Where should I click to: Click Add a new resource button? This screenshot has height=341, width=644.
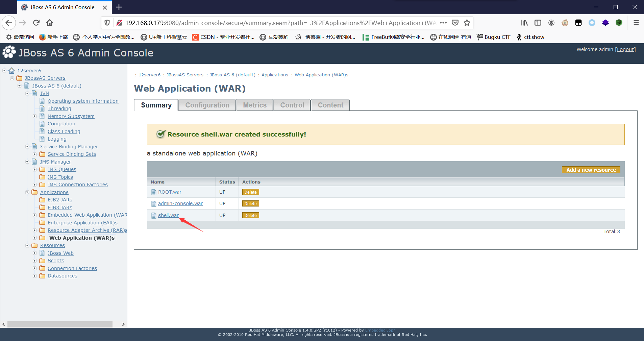pyautogui.click(x=591, y=170)
